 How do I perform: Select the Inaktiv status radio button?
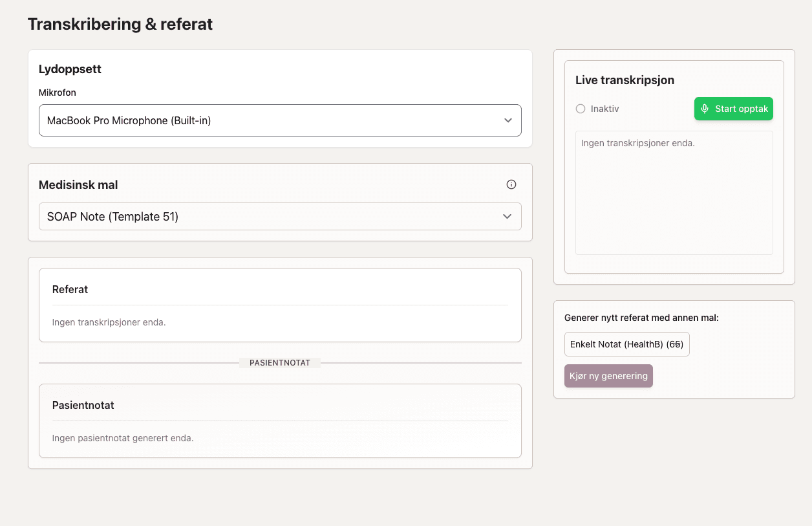click(580, 109)
